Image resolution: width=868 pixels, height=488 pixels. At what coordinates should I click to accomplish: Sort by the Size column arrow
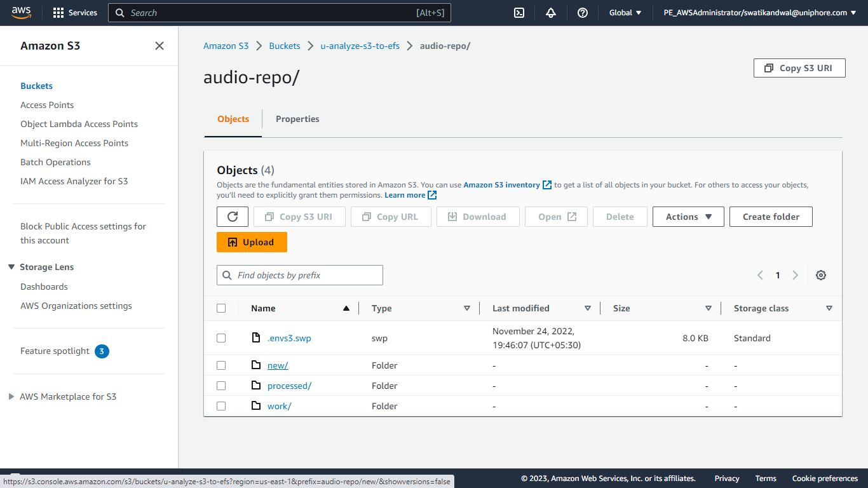click(709, 308)
